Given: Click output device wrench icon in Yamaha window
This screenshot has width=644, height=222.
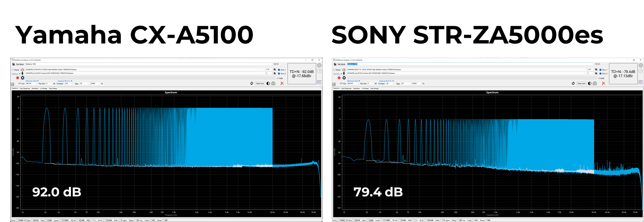Looking at the screenshot, I should point(275,69).
